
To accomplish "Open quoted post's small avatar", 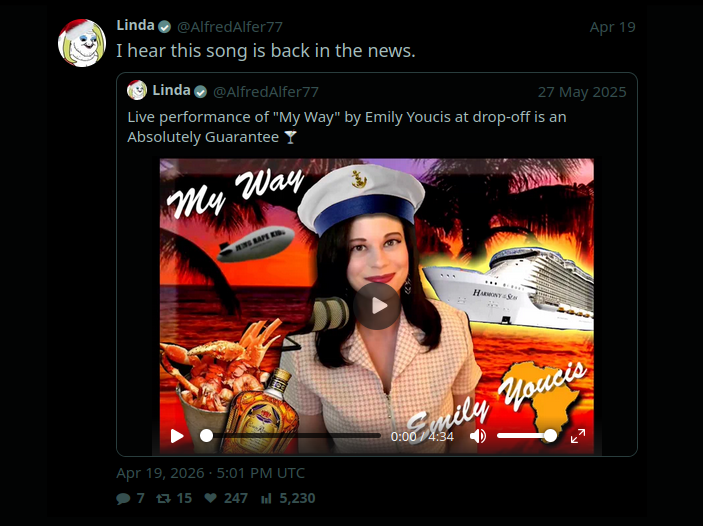I will (x=137, y=91).
